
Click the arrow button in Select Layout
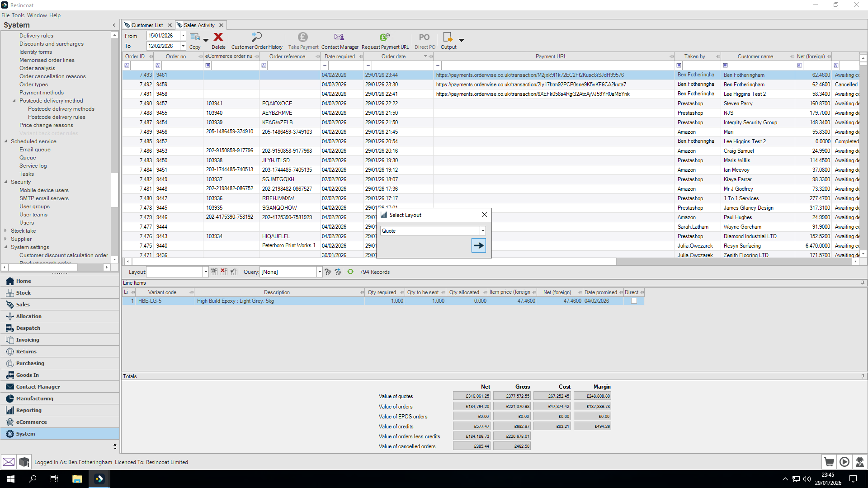pyautogui.click(x=479, y=245)
